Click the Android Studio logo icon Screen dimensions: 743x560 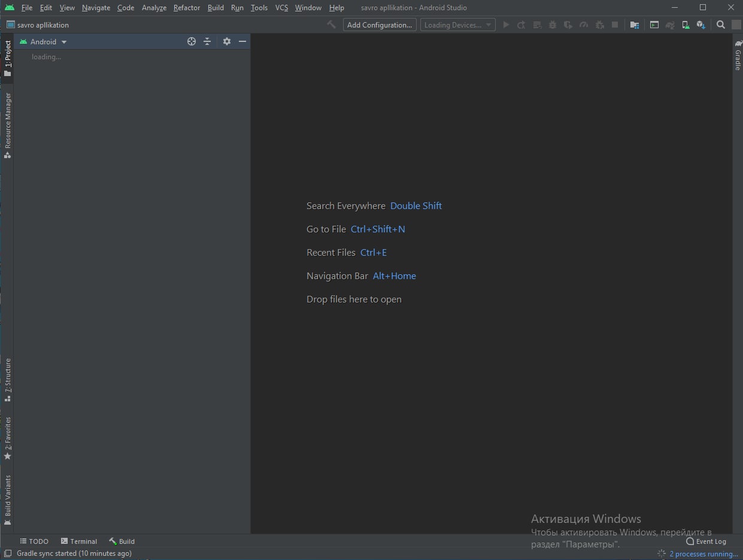coord(9,7)
